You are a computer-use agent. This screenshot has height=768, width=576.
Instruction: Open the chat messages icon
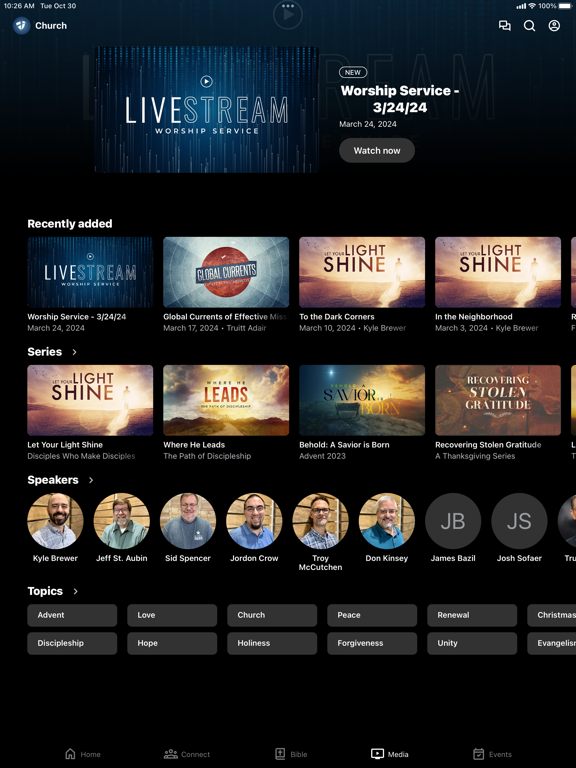point(504,25)
